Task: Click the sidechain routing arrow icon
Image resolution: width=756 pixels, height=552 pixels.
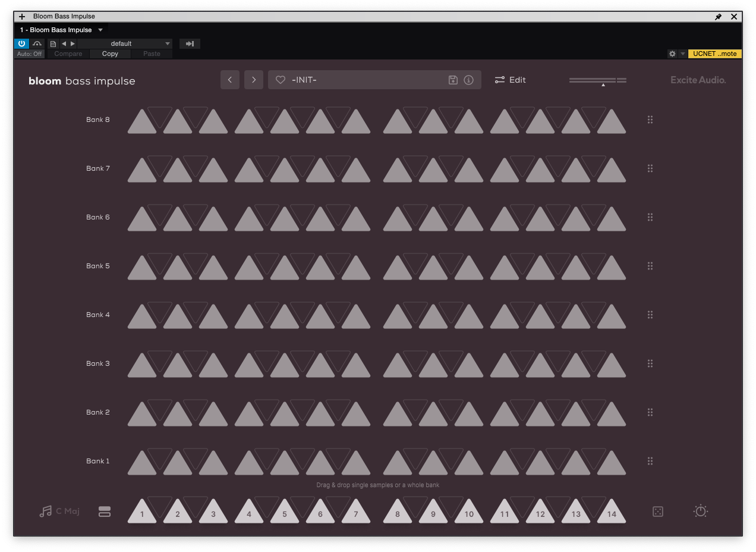Action: [190, 43]
